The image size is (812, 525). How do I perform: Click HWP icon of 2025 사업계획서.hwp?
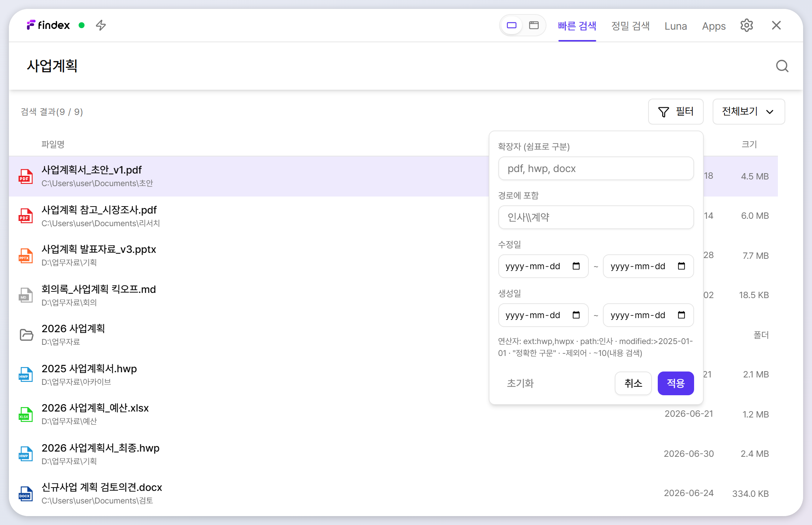click(x=26, y=374)
